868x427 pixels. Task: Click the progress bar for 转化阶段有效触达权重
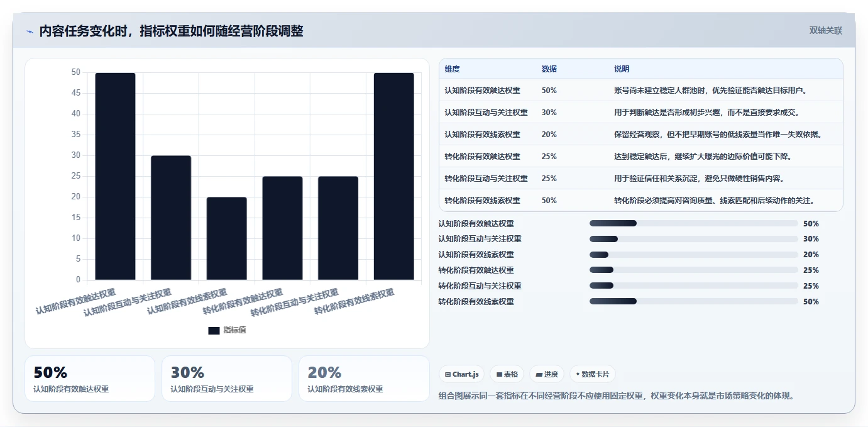(693, 270)
